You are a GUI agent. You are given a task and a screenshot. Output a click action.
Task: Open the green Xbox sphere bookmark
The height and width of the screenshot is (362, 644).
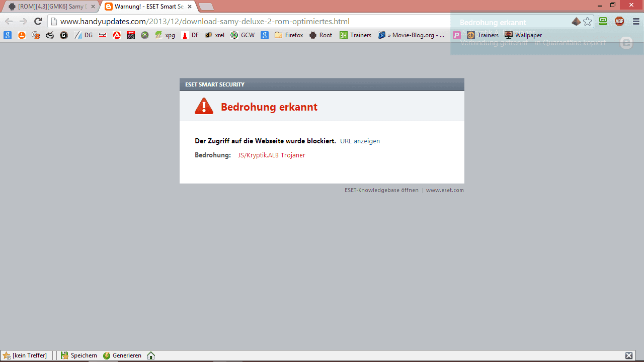click(x=145, y=35)
